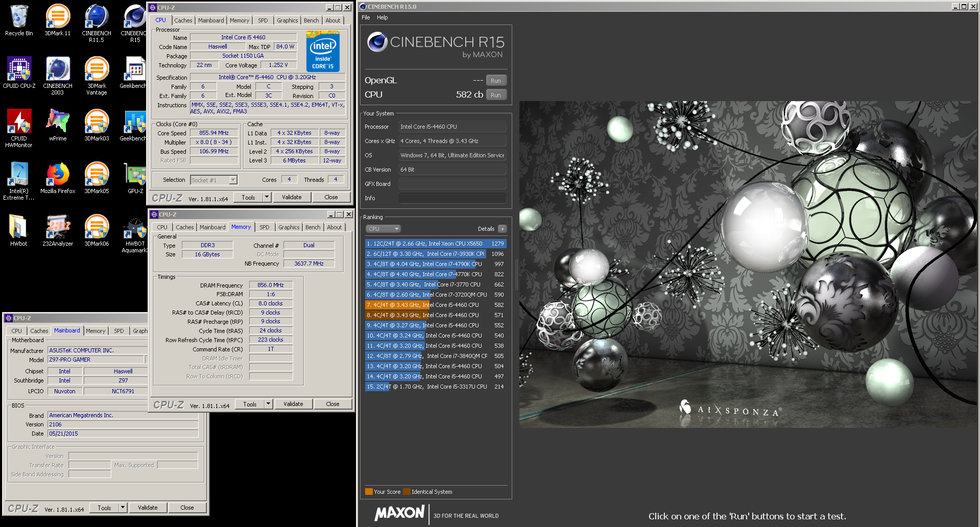Open Socket #1 selection dropdown
This screenshot has height=527, width=980.
coord(233,180)
